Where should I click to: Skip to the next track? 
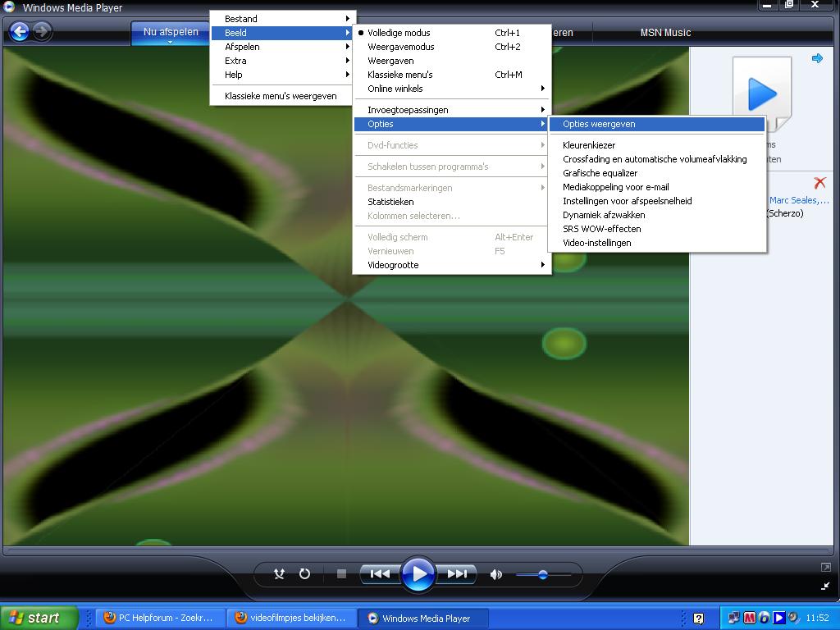click(456, 573)
